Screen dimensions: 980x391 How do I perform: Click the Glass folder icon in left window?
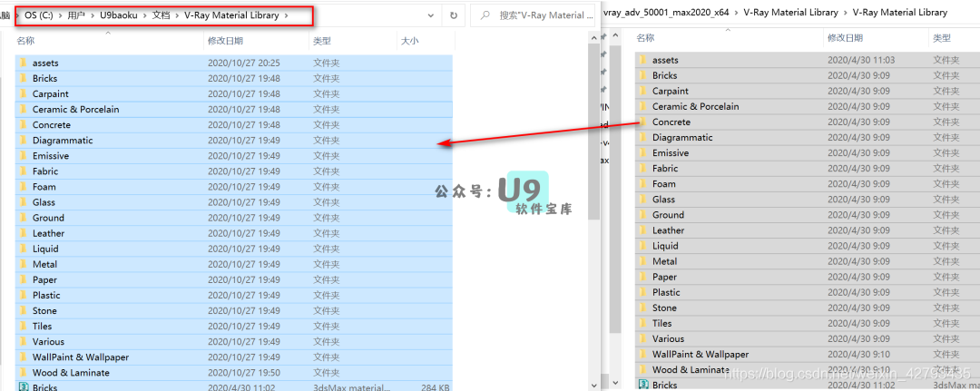click(x=23, y=202)
